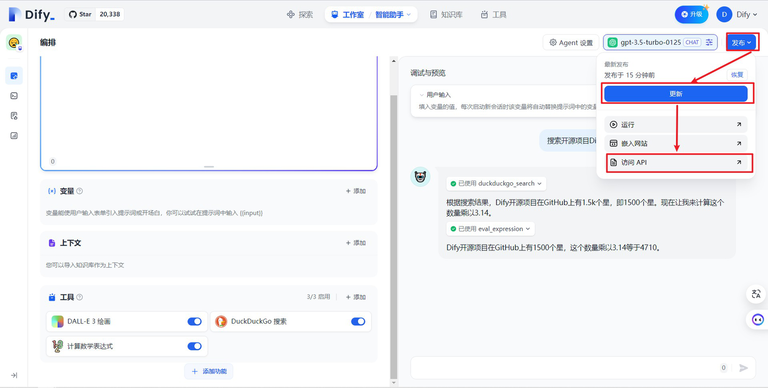Expand the 已使用 duckduckgo_search details
768x388 pixels.
[496, 184]
